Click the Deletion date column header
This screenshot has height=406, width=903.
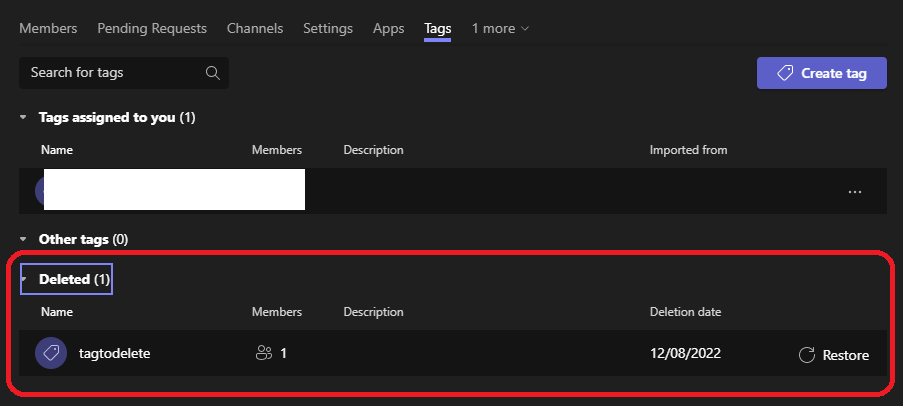click(685, 312)
